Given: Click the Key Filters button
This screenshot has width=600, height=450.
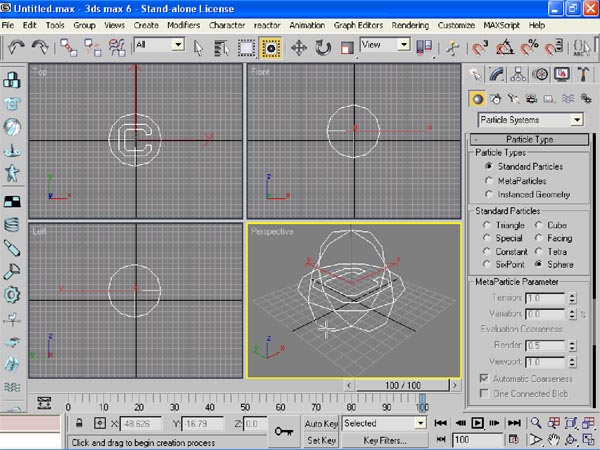Looking at the screenshot, I should 384,439.
